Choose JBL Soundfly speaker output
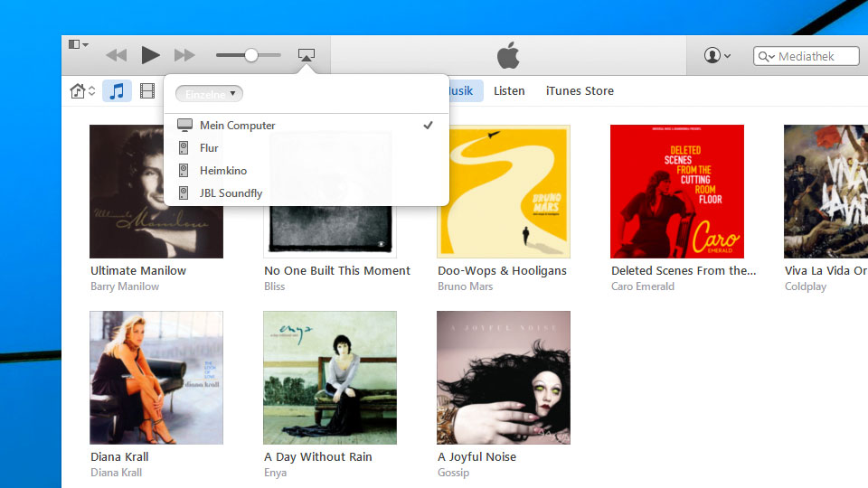 click(x=231, y=192)
